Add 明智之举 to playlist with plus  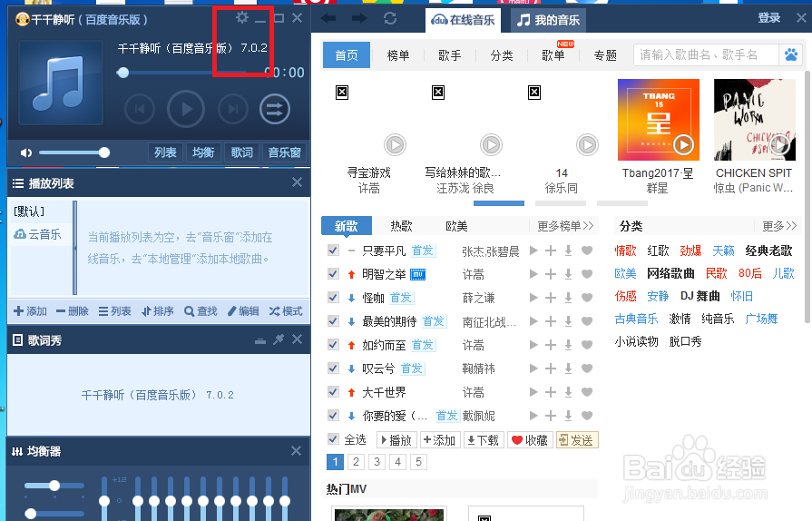(x=551, y=274)
